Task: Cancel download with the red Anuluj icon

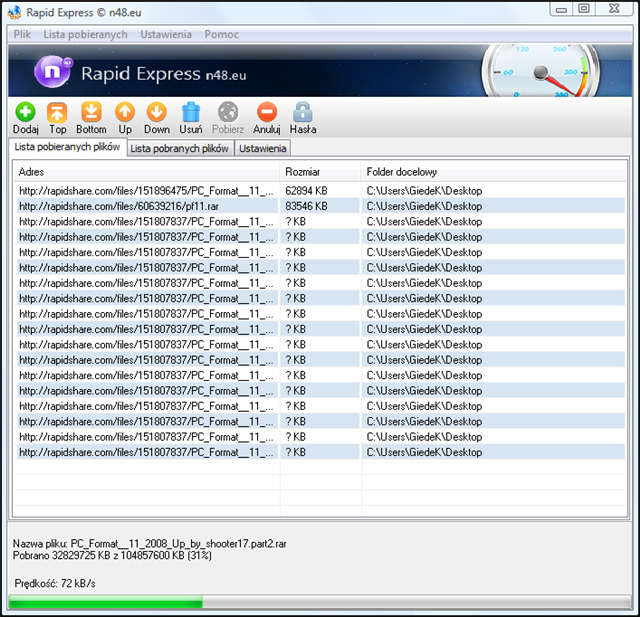Action: (x=267, y=112)
